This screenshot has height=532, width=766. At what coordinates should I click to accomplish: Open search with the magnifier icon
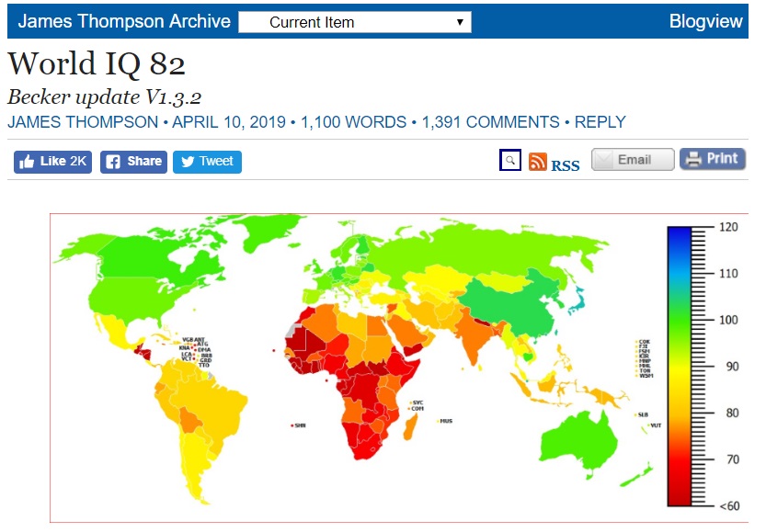[509, 162]
